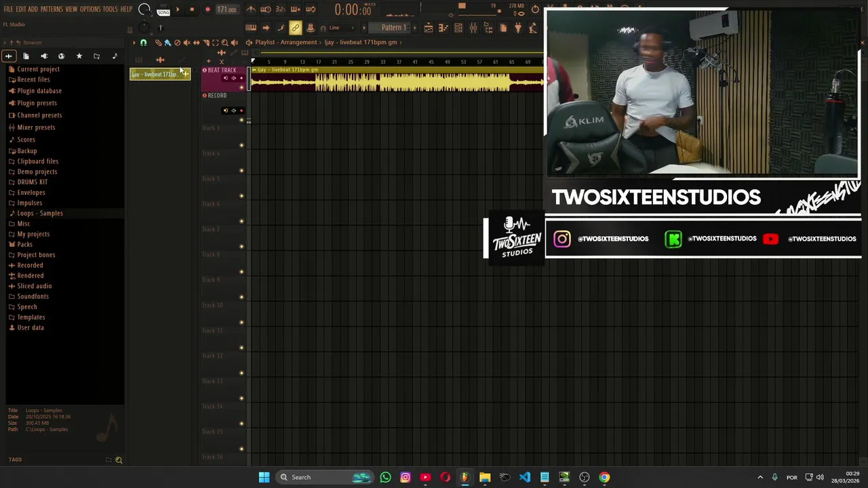Arm the BEAT TRACK record dot
This screenshot has width=868, height=488.
click(x=241, y=78)
